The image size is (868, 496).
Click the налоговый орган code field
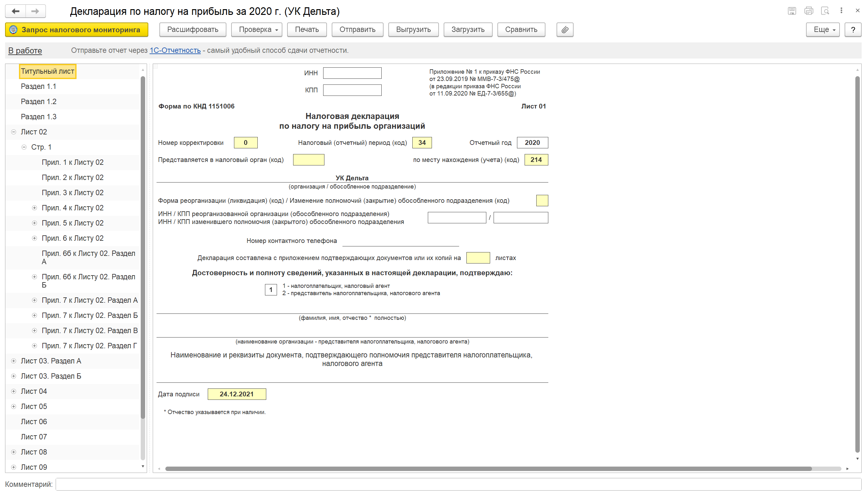309,160
